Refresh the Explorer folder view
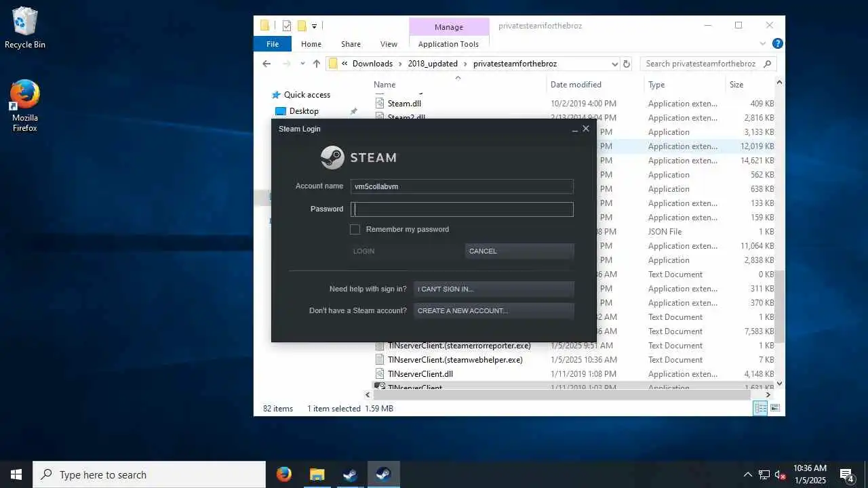 coord(627,64)
